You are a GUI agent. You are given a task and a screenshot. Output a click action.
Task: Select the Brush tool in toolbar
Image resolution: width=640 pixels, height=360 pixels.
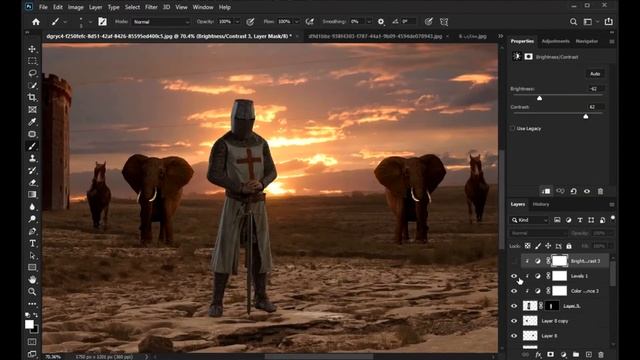tap(32, 146)
